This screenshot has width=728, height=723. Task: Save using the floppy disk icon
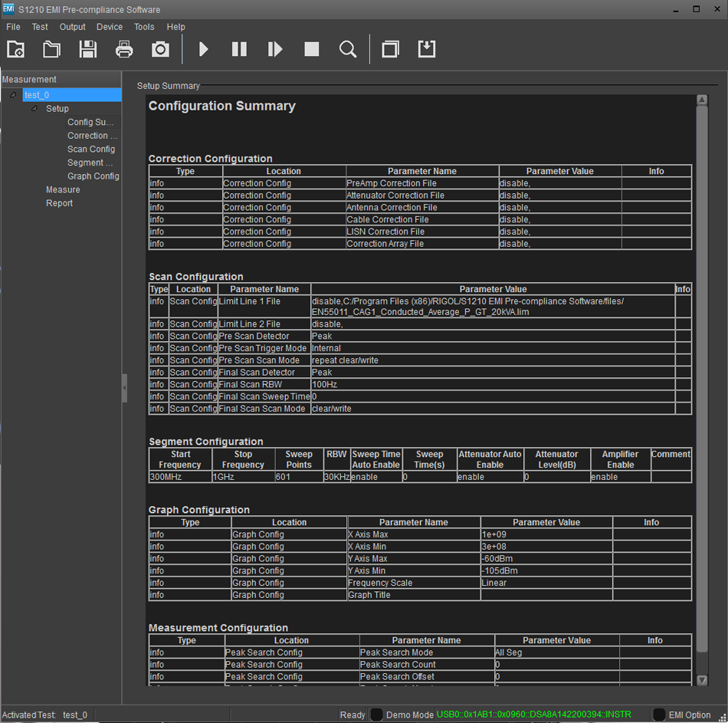[88, 49]
